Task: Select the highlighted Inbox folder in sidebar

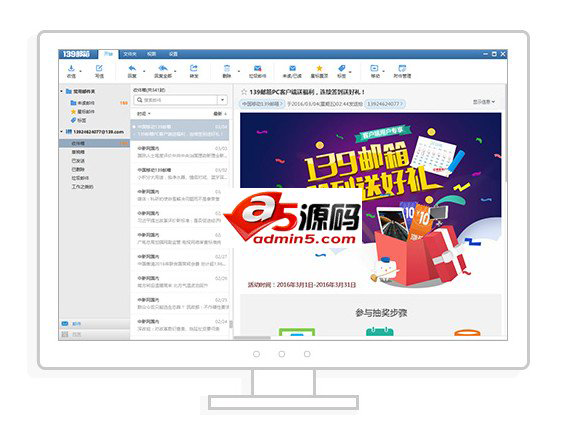Action: pos(94,143)
